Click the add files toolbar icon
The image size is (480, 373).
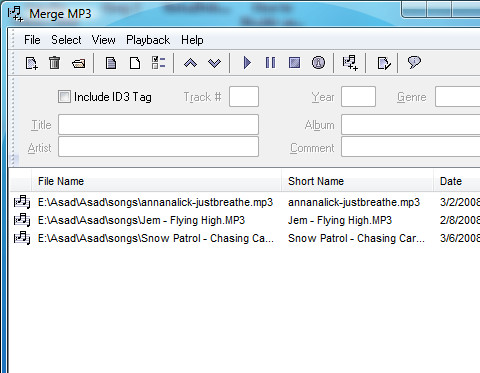point(32,63)
